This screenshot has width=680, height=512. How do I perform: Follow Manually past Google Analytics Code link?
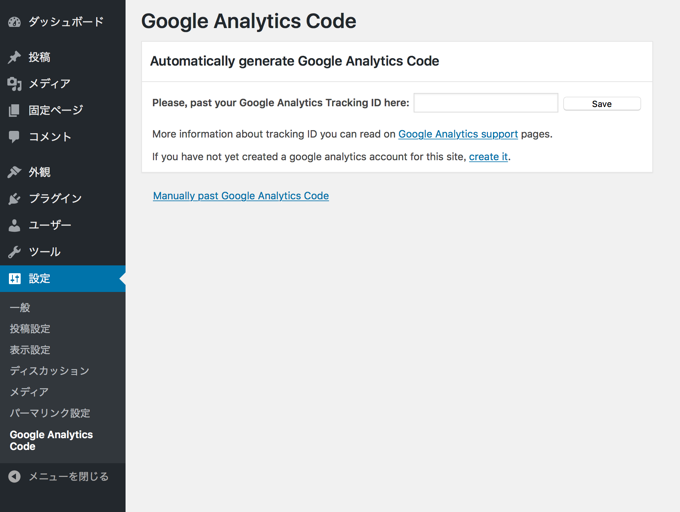point(241,196)
